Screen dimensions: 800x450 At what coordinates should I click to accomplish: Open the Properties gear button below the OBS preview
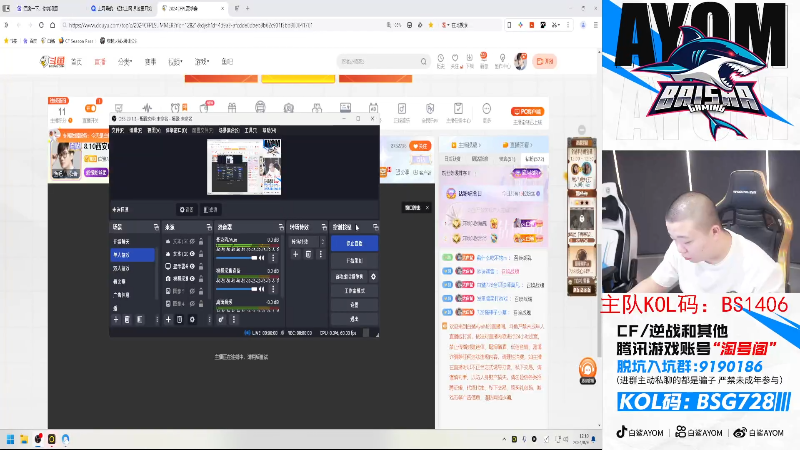[187, 210]
